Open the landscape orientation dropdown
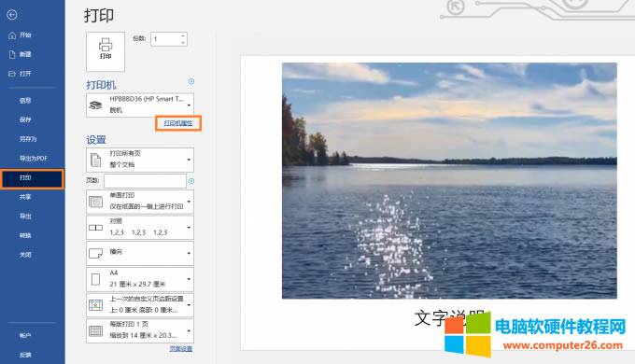This screenshot has height=364, width=635. click(140, 253)
